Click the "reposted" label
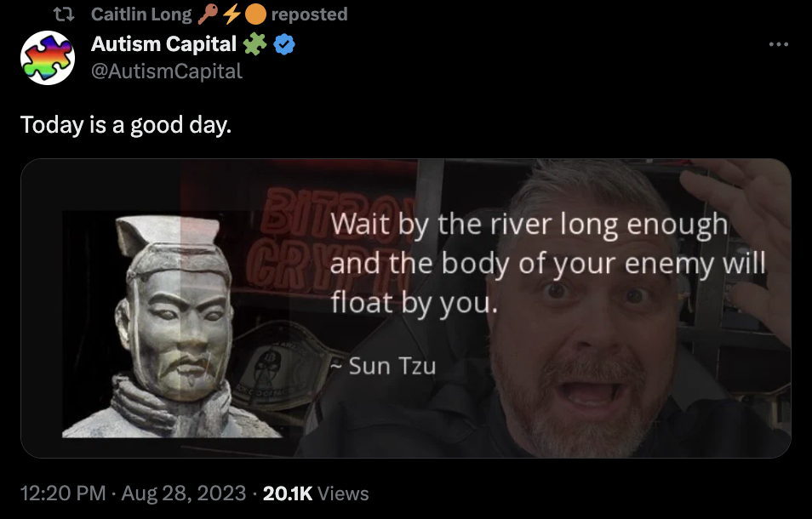The height and width of the screenshot is (519, 812). 310,14
